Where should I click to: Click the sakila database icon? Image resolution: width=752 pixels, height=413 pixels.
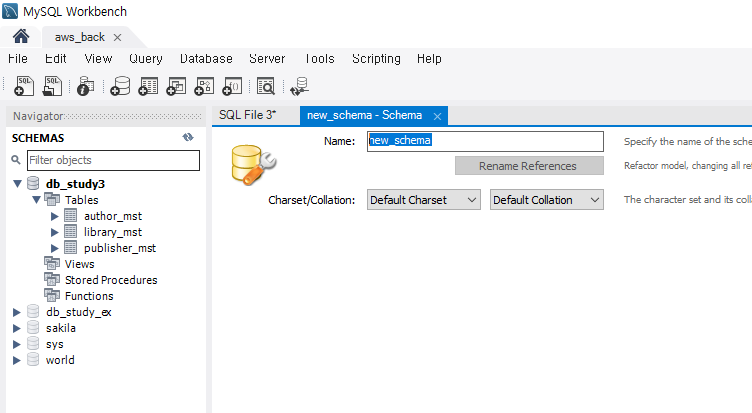click(33, 328)
